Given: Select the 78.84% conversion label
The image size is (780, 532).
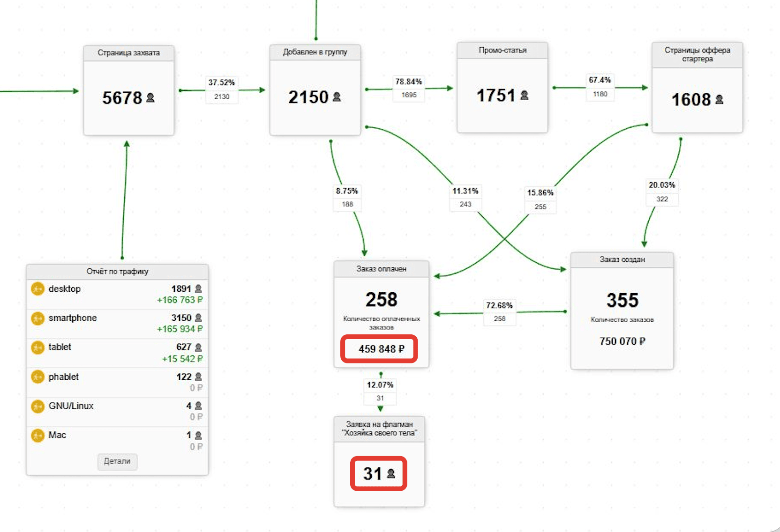Looking at the screenshot, I should coord(409,81).
